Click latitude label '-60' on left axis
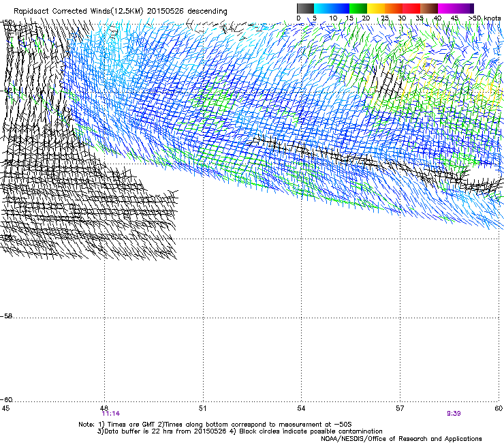The image size is (504, 443). coord(6,399)
